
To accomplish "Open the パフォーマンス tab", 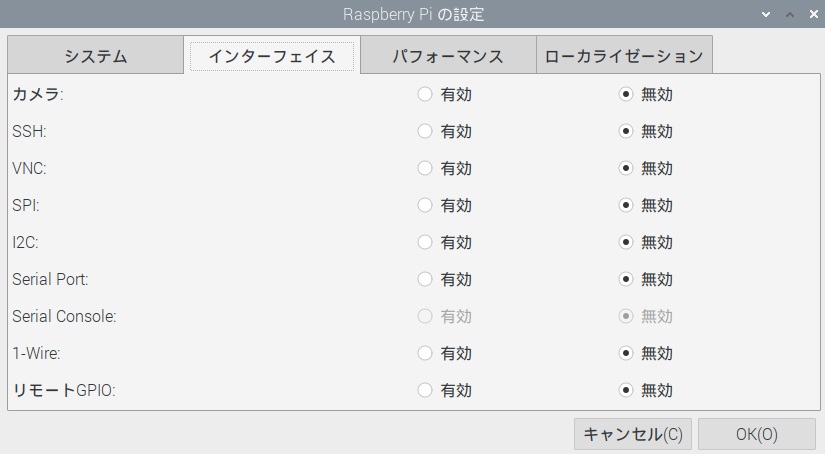I will (448, 56).
